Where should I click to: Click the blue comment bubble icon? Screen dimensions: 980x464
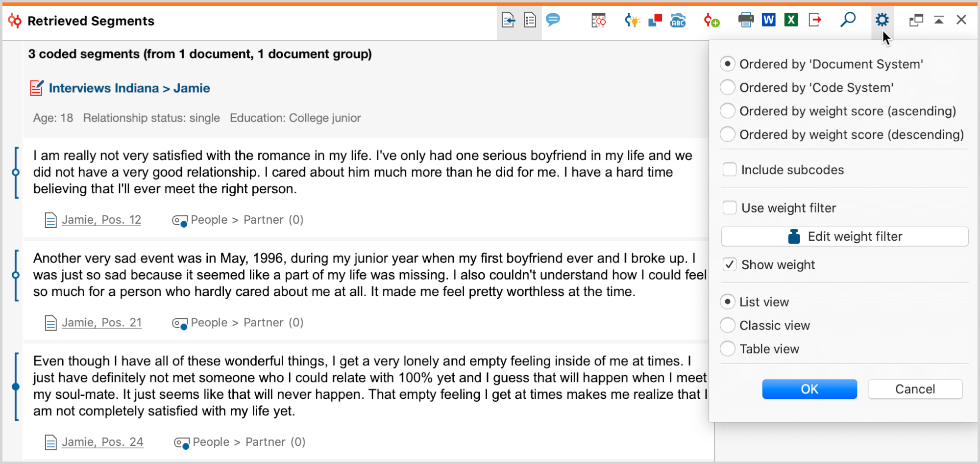tap(553, 20)
